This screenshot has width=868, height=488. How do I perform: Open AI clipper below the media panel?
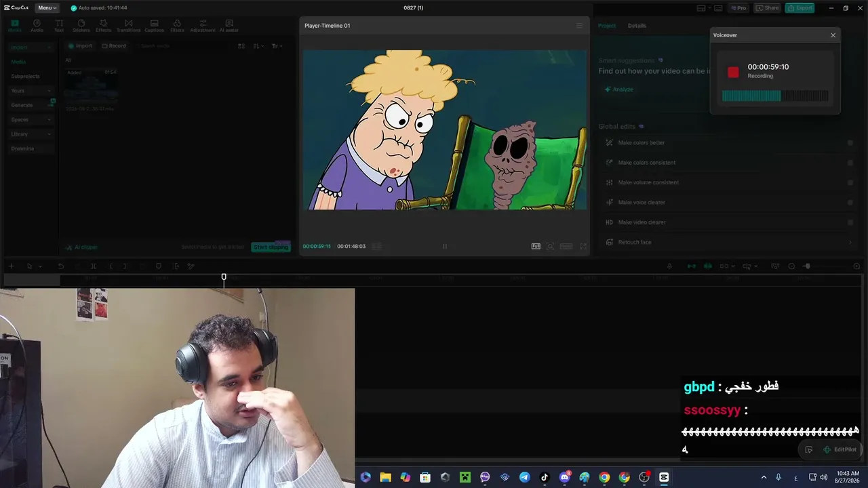point(81,247)
